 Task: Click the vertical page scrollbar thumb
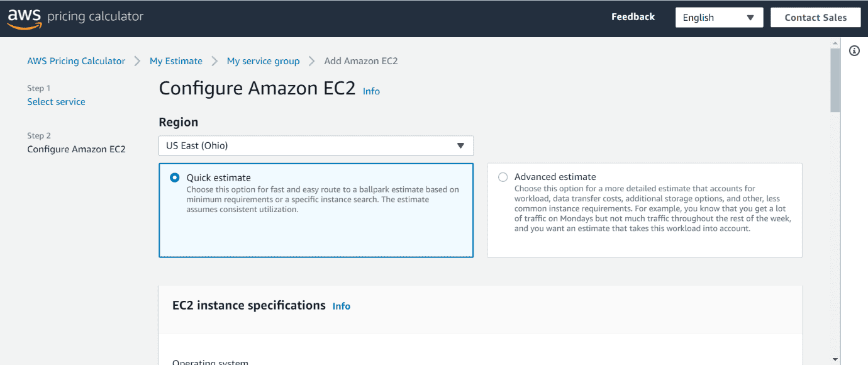click(x=835, y=80)
